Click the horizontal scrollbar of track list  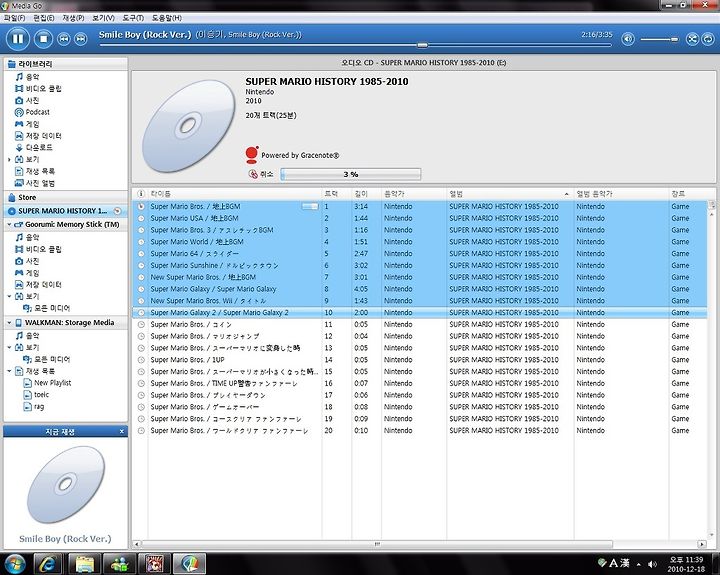click(377, 544)
